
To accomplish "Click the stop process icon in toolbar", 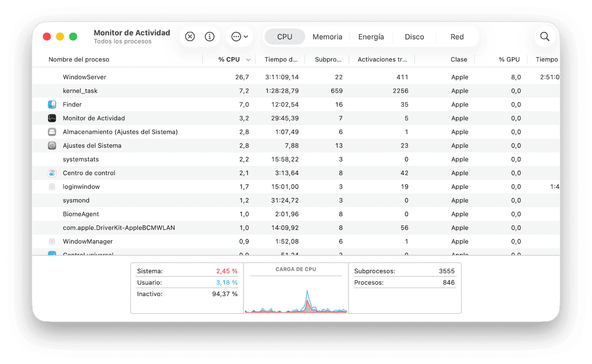I will click(190, 37).
